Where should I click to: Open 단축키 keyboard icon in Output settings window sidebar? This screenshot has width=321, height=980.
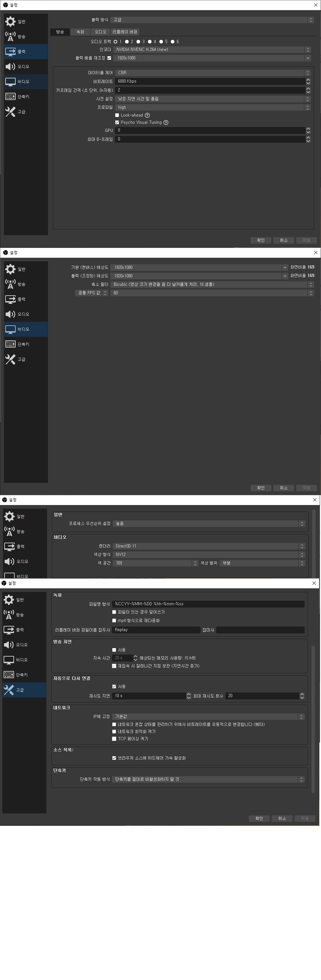10,96
